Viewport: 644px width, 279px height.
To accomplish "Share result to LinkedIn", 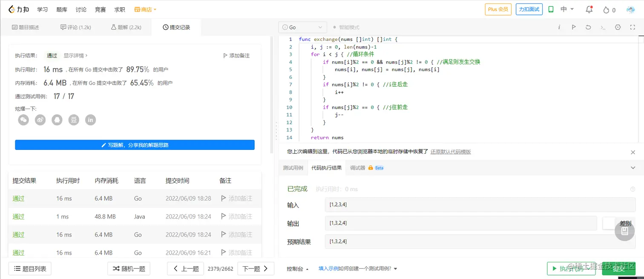I will 90,120.
